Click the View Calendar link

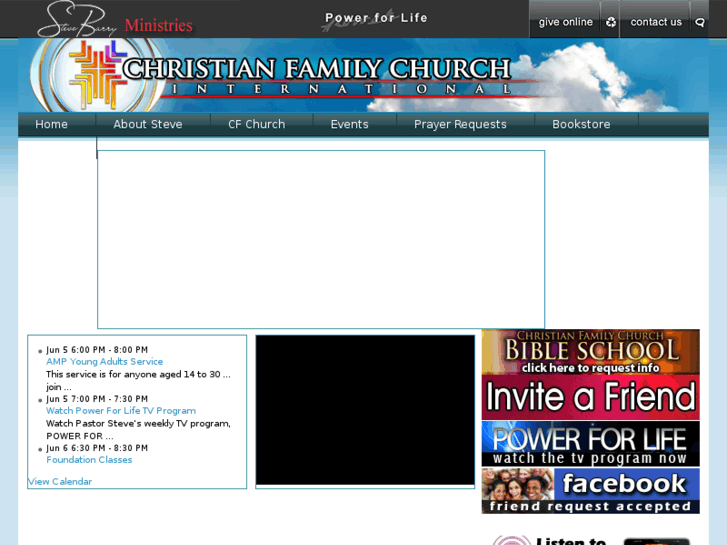pos(60,481)
